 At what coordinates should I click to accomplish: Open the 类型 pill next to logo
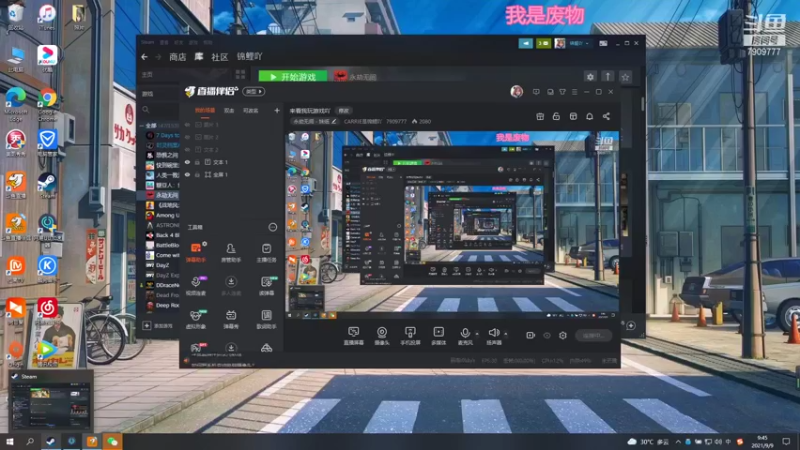pyautogui.click(x=254, y=92)
